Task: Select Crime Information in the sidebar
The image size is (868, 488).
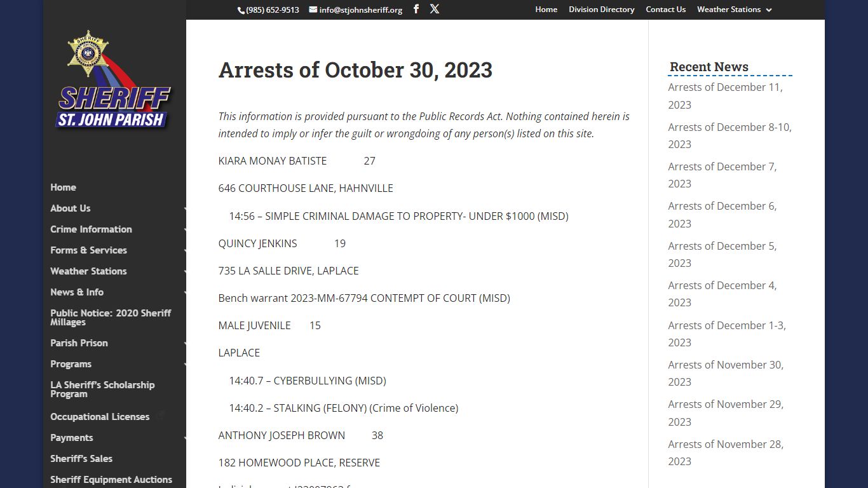Action: [91, 229]
